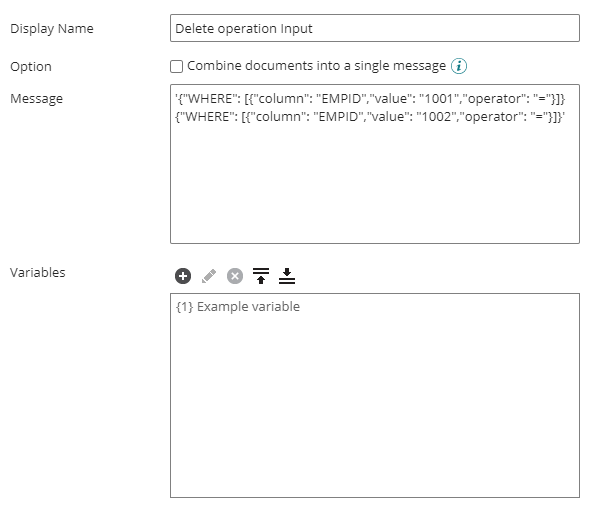Click the Variables label

(x=38, y=272)
